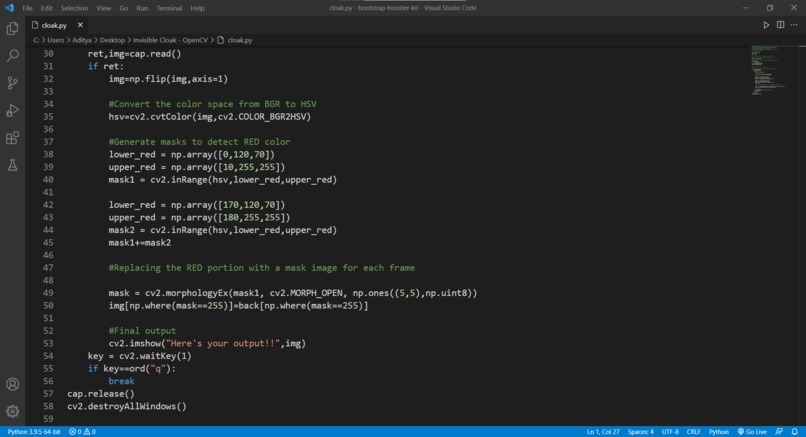Open the Edit menu
This screenshot has width=806, height=437.
(46, 8)
